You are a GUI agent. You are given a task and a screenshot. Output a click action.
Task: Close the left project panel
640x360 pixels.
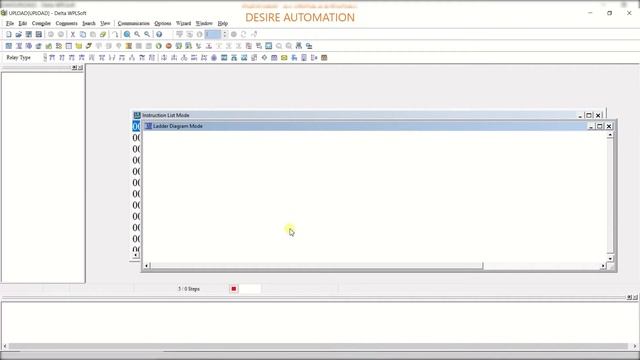(x=81, y=68)
